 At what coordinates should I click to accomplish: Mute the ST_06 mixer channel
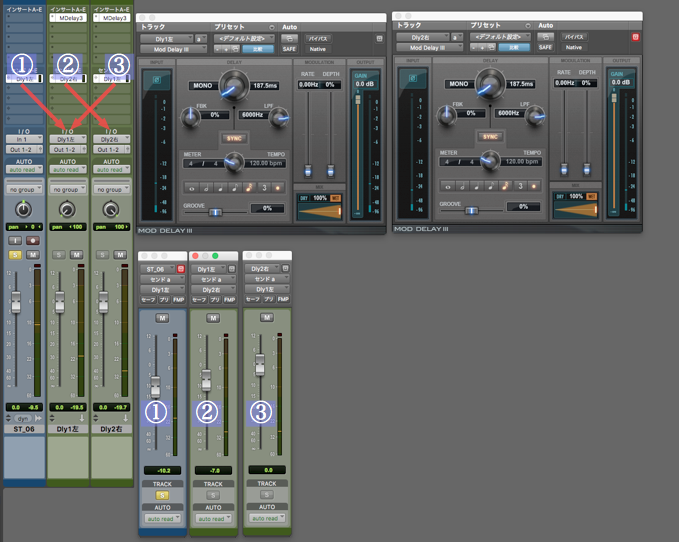pyautogui.click(x=32, y=255)
